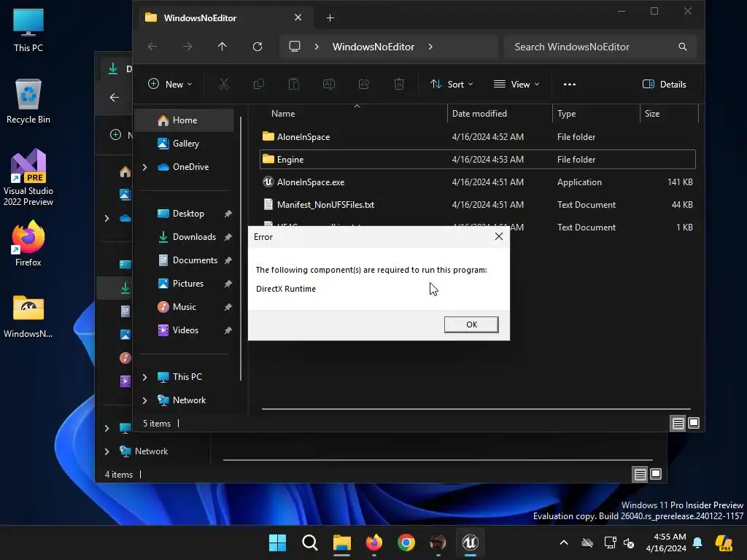747x560 pixels.
Task: Expand the OneDrive tree node
Action: coord(145,167)
